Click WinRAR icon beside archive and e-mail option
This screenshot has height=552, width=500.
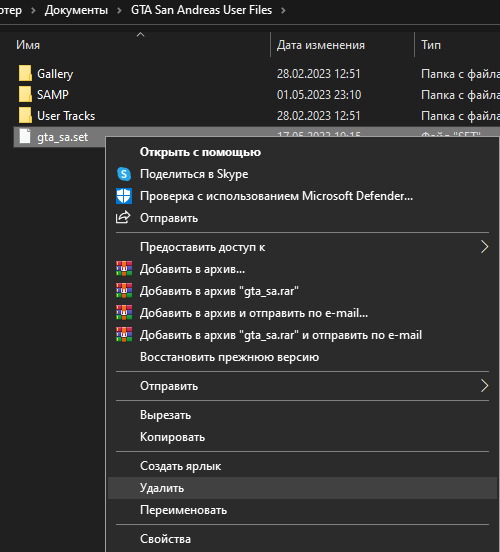pyautogui.click(x=124, y=313)
